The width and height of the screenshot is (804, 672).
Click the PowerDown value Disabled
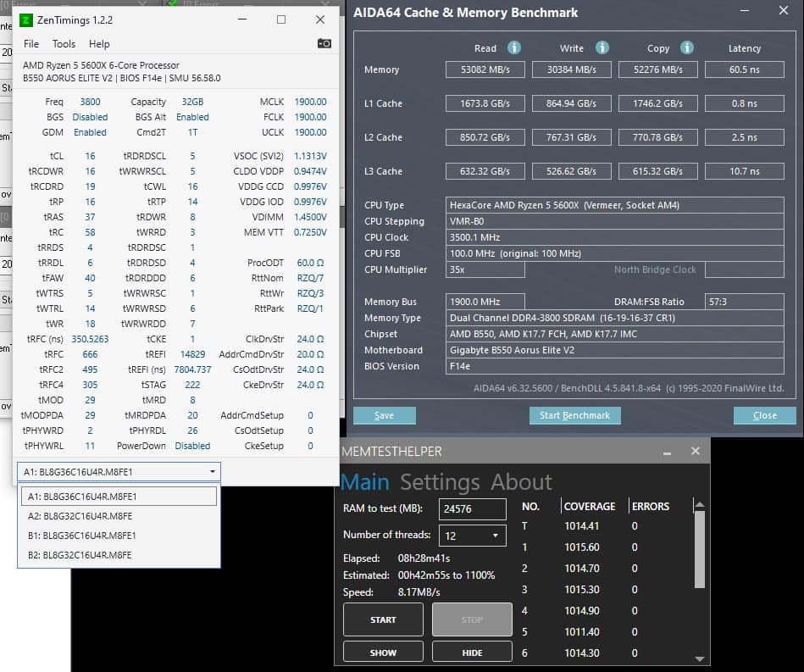point(192,446)
